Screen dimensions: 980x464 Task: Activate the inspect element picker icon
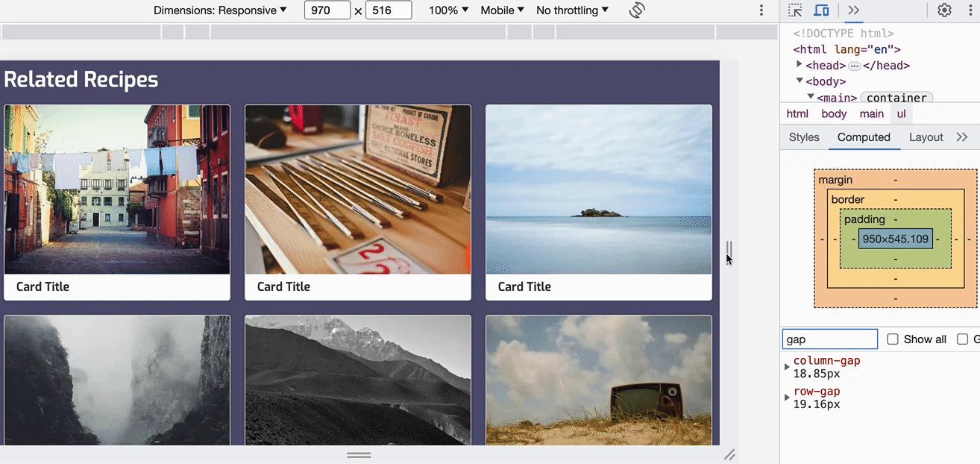(795, 10)
